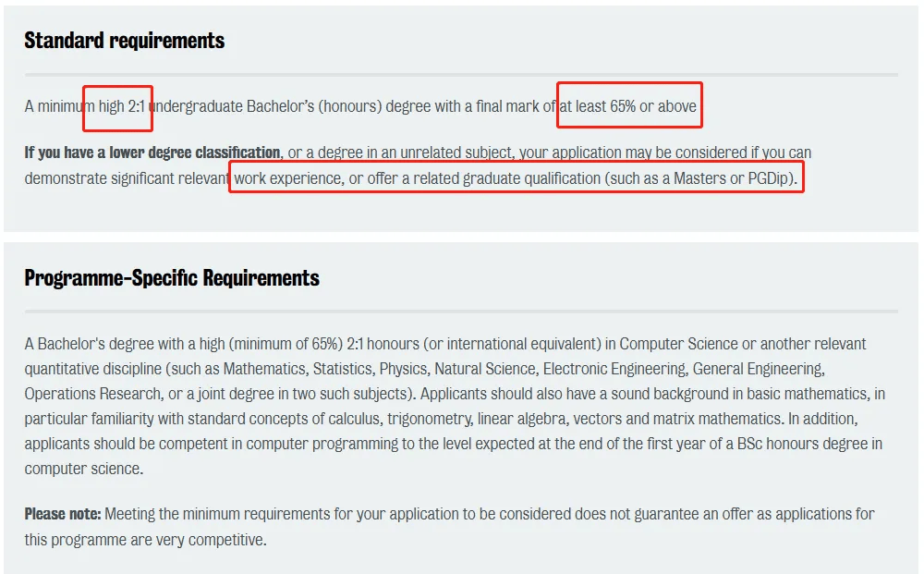Click the words 'Computer Science or another relevant'
The height and width of the screenshot is (574, 924).
click(743, 344)
